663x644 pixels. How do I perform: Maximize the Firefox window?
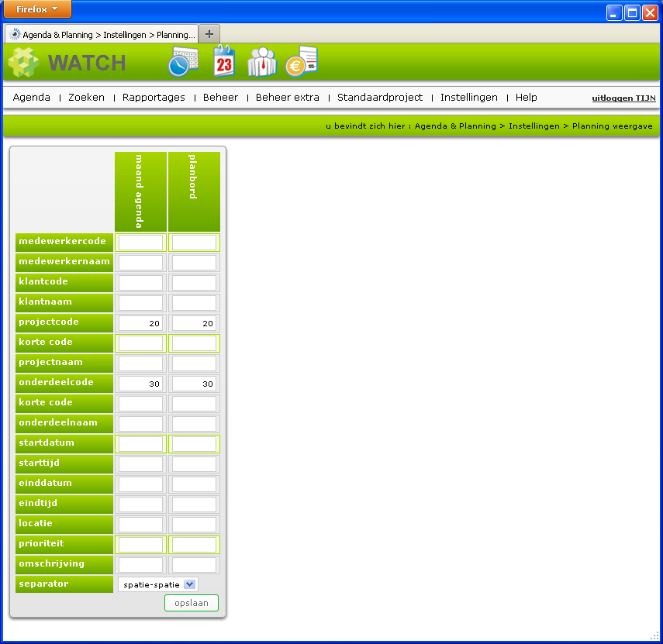pos(632,12)
